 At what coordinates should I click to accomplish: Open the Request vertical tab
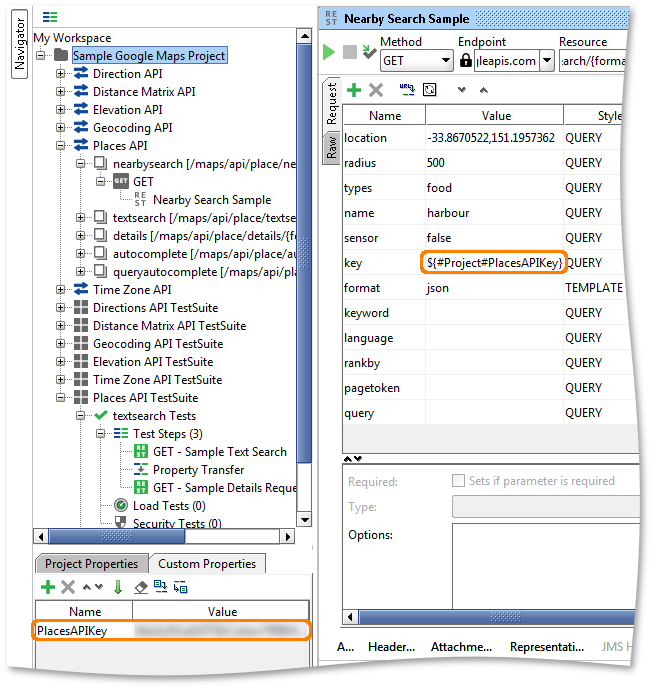331,103
